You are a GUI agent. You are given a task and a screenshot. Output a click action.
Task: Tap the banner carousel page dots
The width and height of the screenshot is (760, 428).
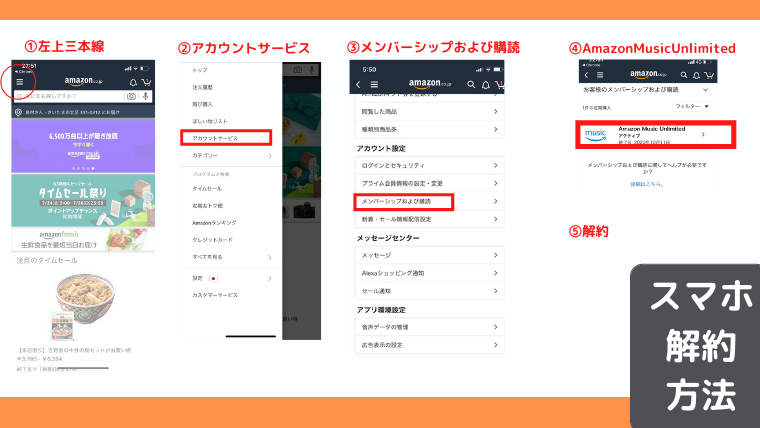coord(83,168)
